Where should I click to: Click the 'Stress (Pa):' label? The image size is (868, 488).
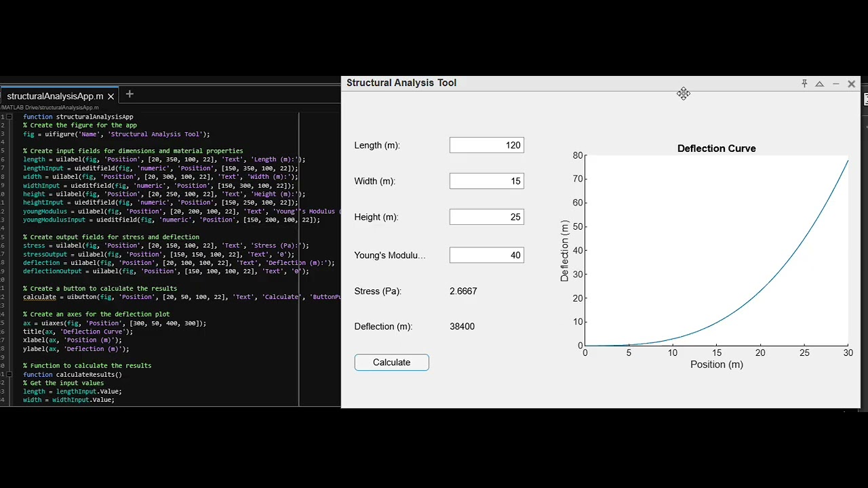click(x=378, y=291)
